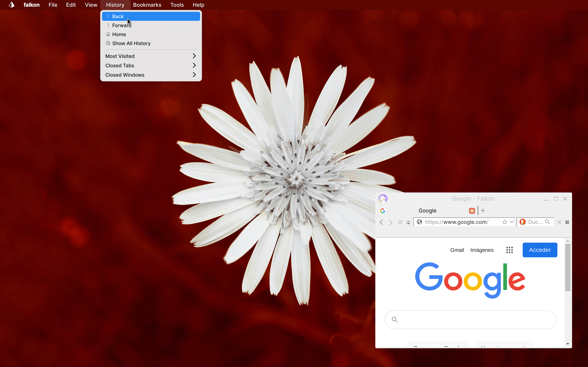588x367 pixels.
Task: Expand the Closed Tabs submenu
Action: [x=151, y=65]
